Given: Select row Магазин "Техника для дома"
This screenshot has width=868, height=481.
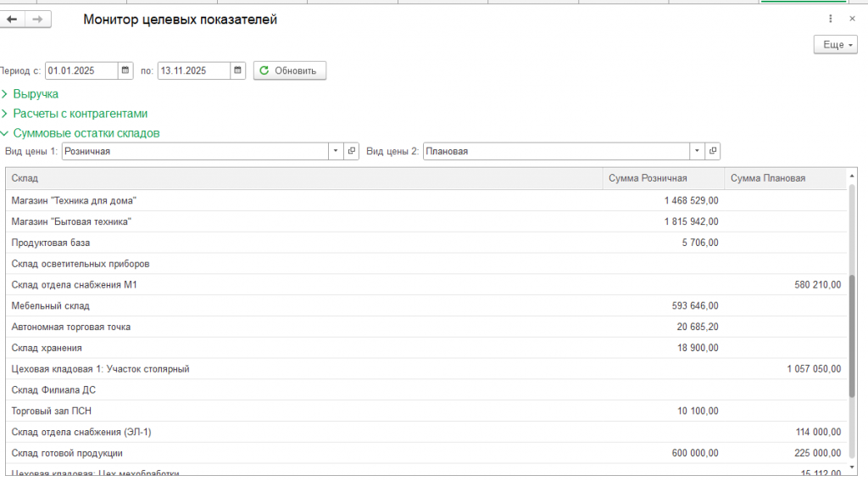Looking at the screenshot, I should [x=426, y=200].
